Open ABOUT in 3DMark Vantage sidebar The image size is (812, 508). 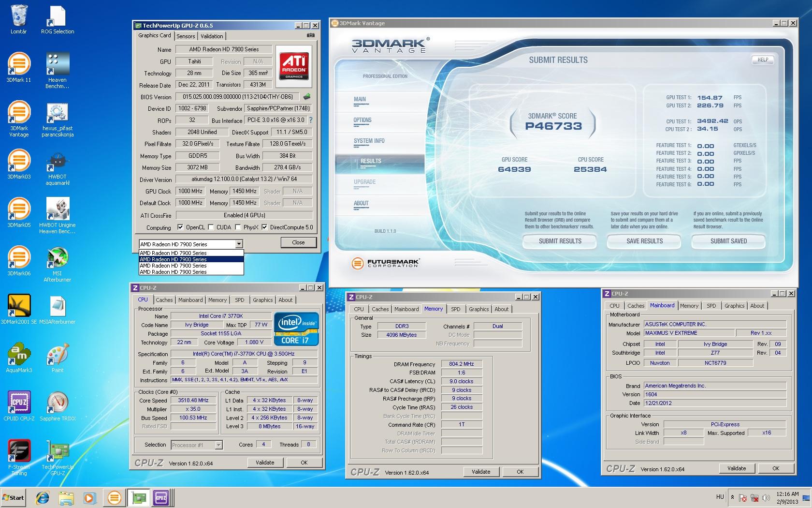click(x=361, y=203)
